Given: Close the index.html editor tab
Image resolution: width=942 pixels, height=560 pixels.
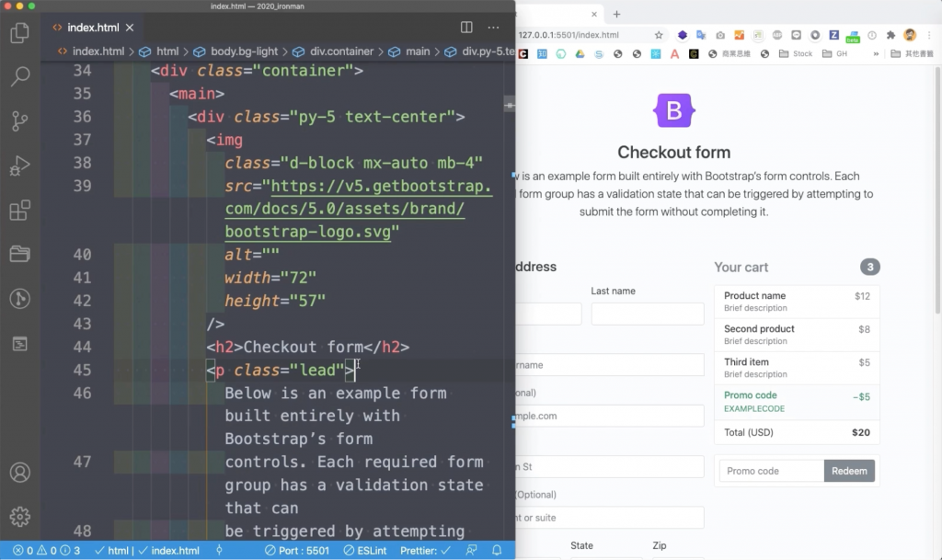Looking at the screenshot, I should pos(130,28).
